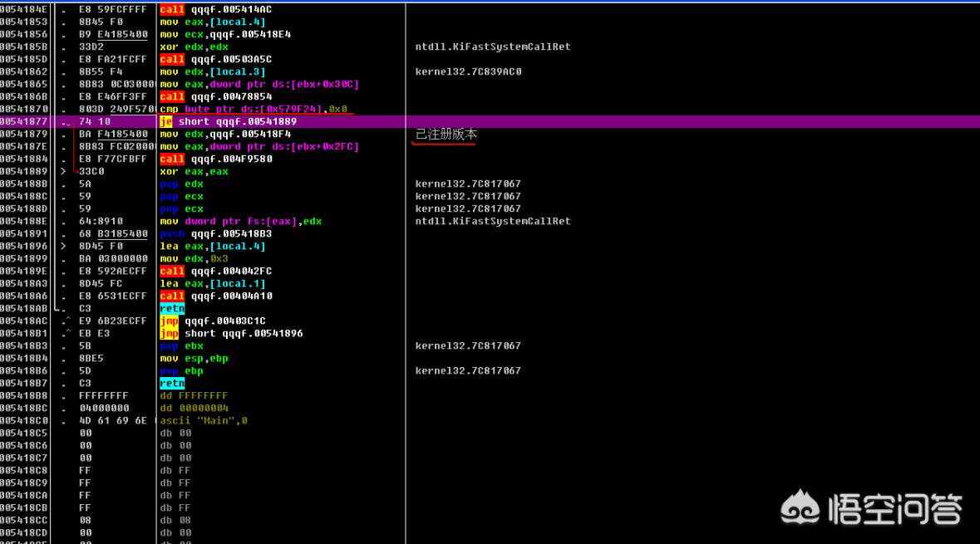
Task: Click hex bytes 74 10 at address 00541877
Action: tap(95, 122)
